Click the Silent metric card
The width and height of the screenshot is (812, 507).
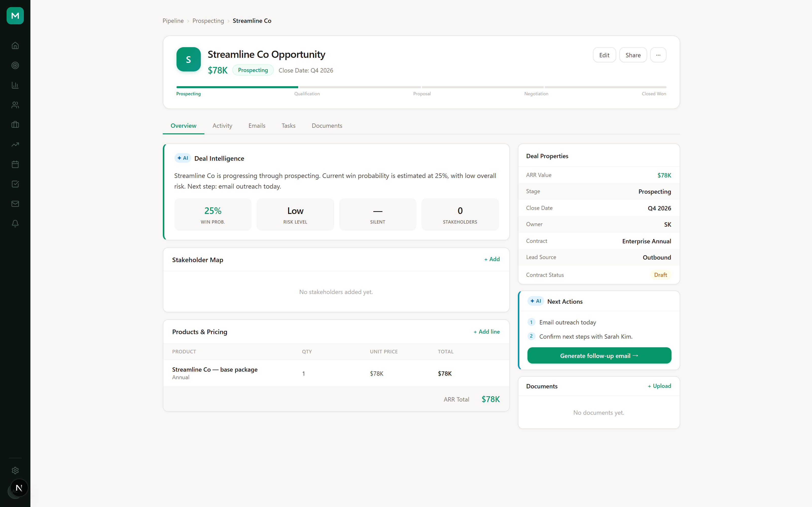(x=378, y=214)
